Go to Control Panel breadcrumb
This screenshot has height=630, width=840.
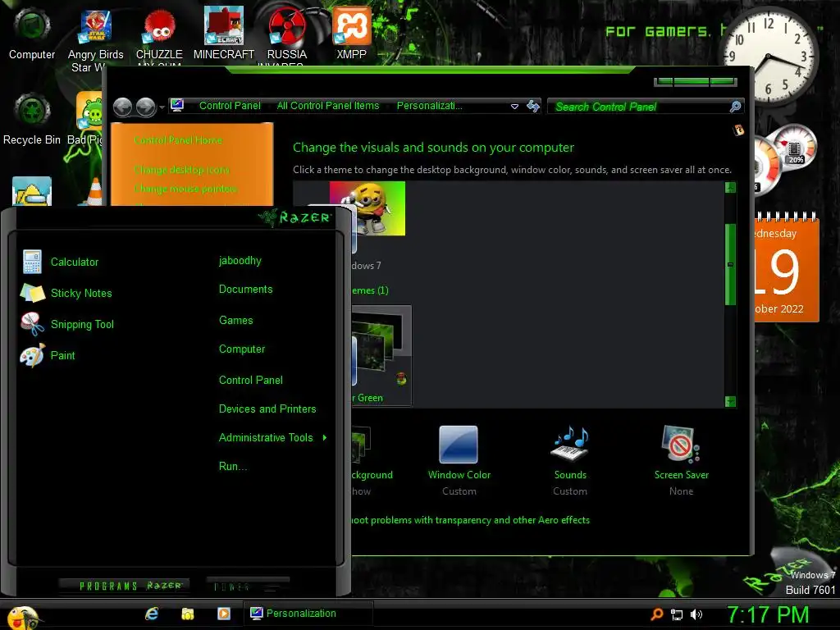pyautogui.click(x=230, y=106)
